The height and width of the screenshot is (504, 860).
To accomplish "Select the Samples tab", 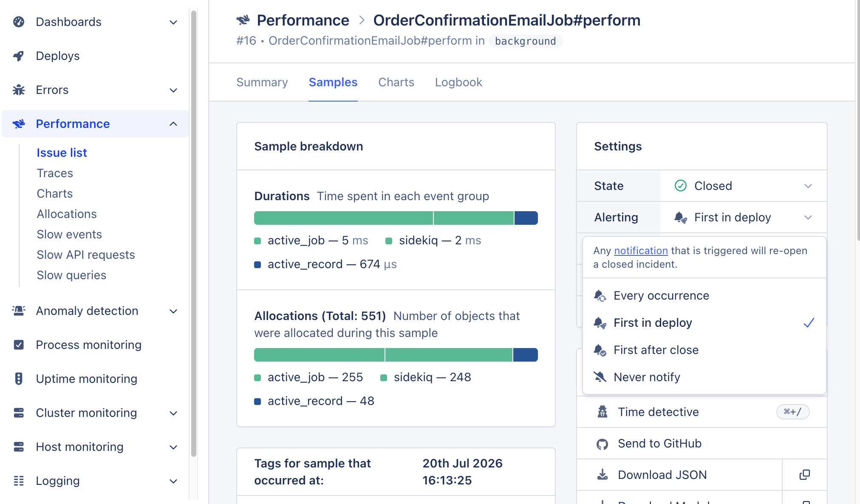I will click(333, 82).
